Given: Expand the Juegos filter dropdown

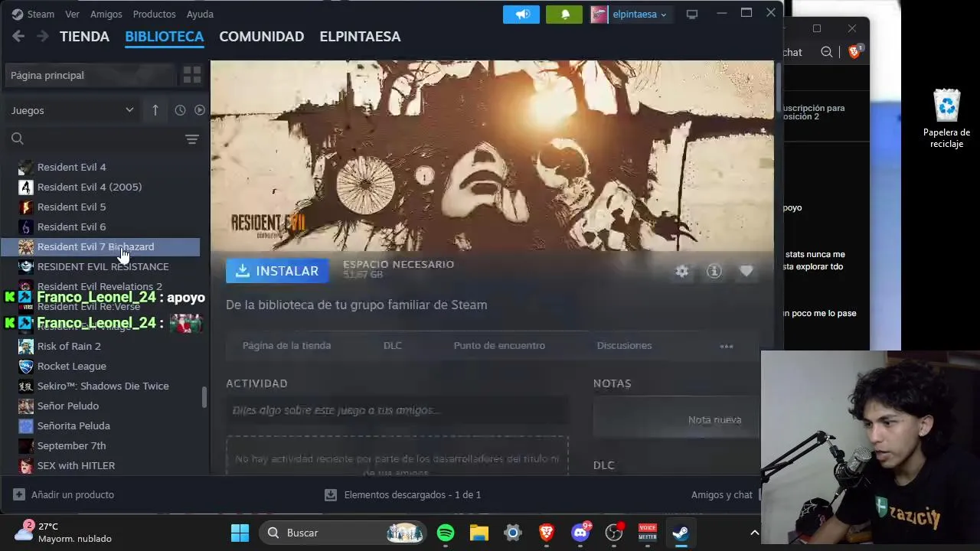Looking at the screenshot, I should (x=72, y=110).
